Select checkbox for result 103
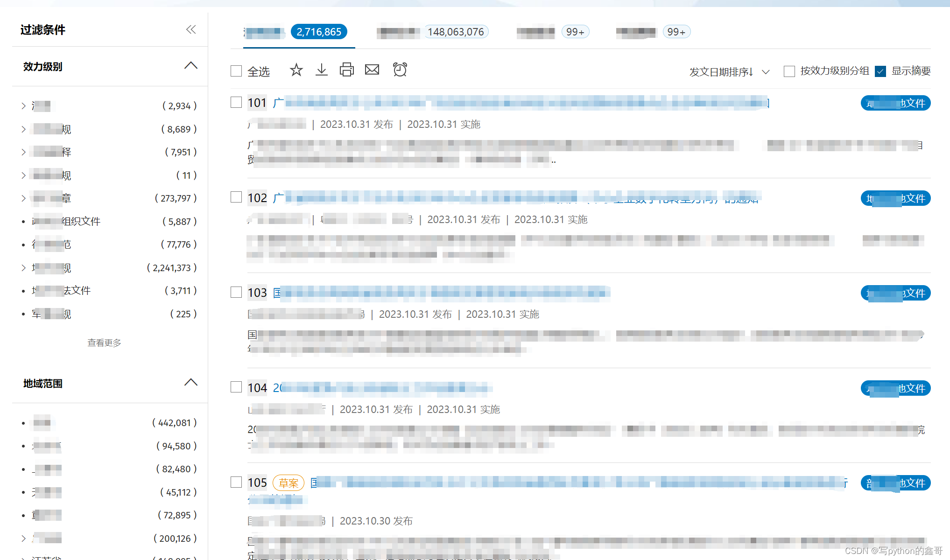 point(236,292)
